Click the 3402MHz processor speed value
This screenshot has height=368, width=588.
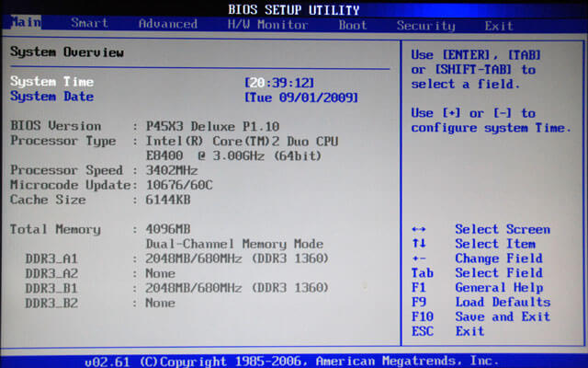click(x=172, y=170)
